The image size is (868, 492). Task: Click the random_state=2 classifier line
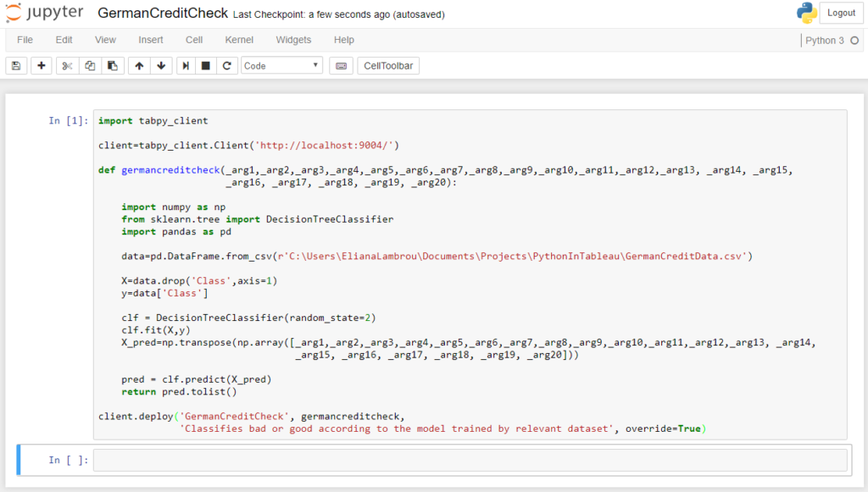(x=248, y=318)
